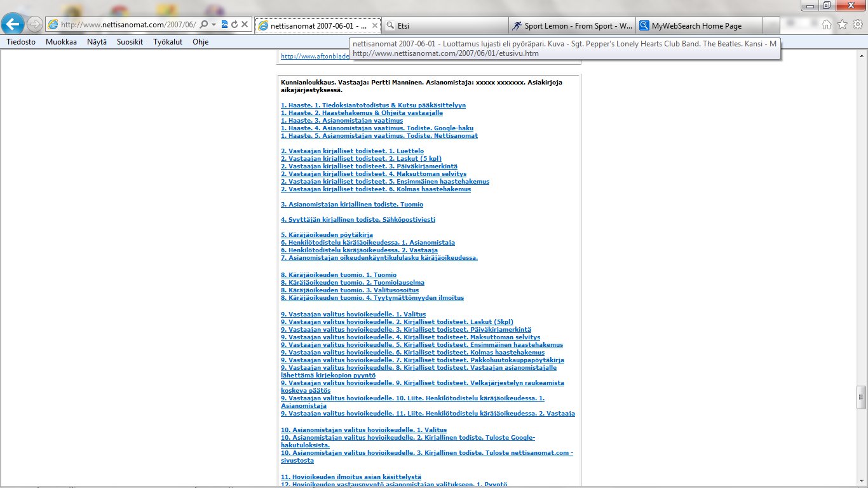Click the Forward navigation arrow

pyautogui.click(x=35, y=25)
